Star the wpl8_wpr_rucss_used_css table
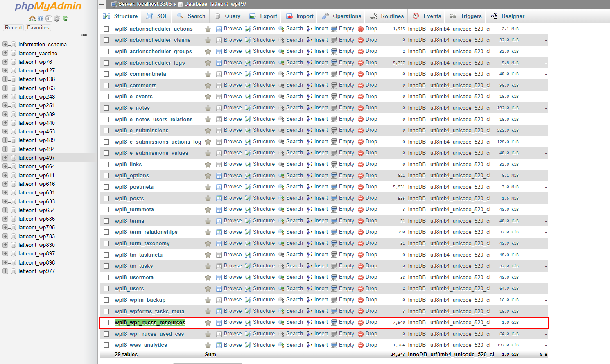Image resolution: width=610 pixels, height=364 pixels. [x=208, y=334]
